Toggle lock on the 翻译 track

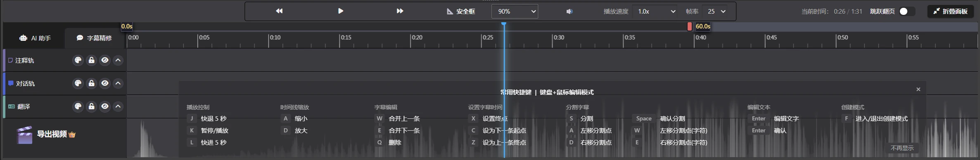click(91, 106)
